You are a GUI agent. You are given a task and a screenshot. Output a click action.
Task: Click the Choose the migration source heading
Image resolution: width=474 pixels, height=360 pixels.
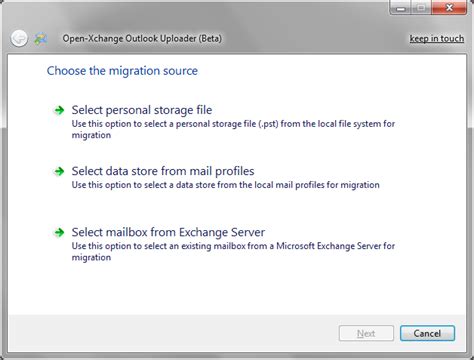[x=122, y=71]
